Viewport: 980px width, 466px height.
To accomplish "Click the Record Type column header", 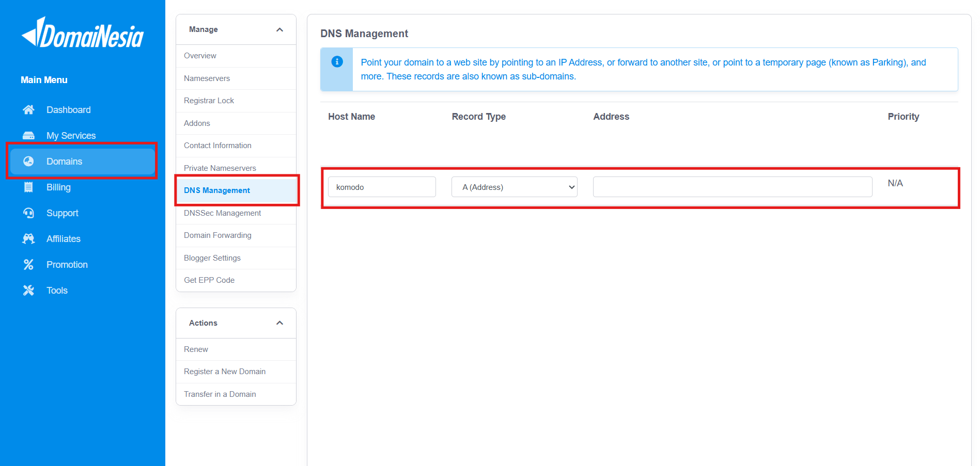I will pyautogui.click(x=479, y=117).
